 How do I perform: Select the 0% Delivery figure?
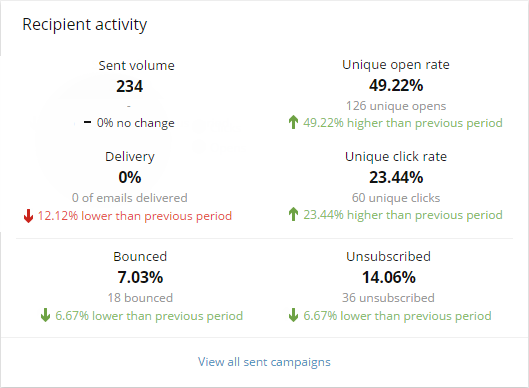point(130,177)
